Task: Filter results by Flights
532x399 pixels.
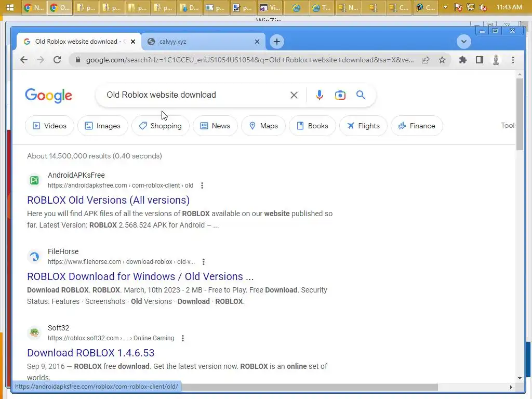Action: coord(363,126)
